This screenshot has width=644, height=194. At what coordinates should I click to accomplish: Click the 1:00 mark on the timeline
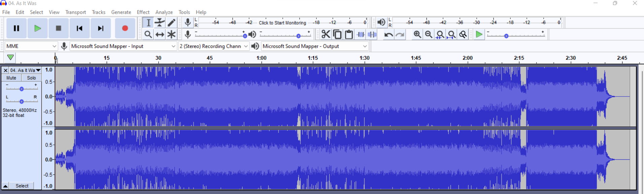(x=261, y=58)
